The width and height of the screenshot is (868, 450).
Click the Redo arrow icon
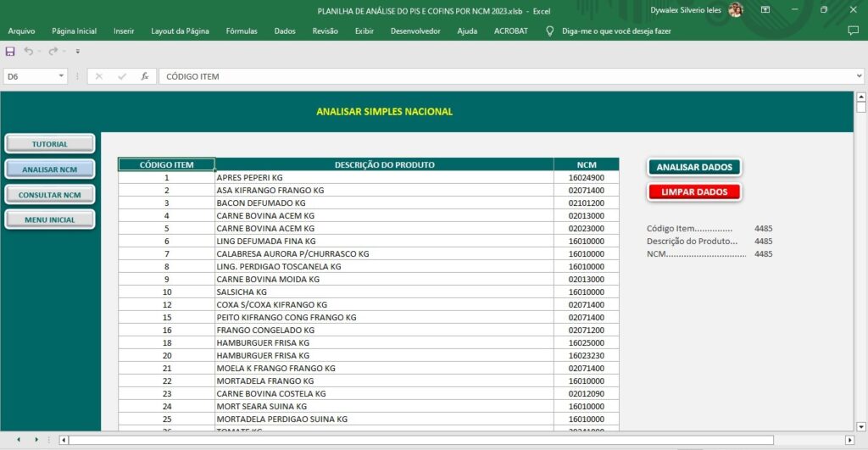coord(53,52)
